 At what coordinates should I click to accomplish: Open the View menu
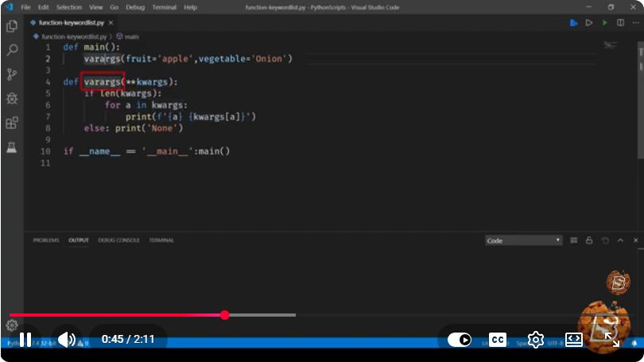point(95,7)
